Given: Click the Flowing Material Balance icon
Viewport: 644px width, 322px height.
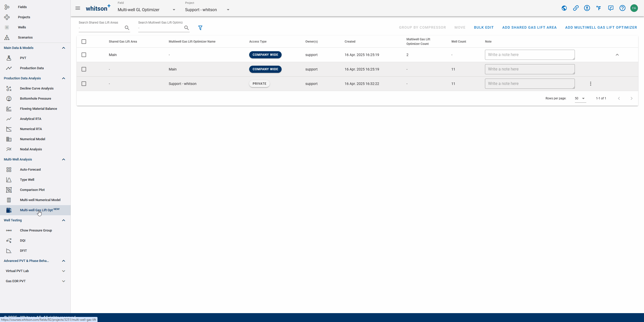Looking at the screenshot, I should pos(9,109).
